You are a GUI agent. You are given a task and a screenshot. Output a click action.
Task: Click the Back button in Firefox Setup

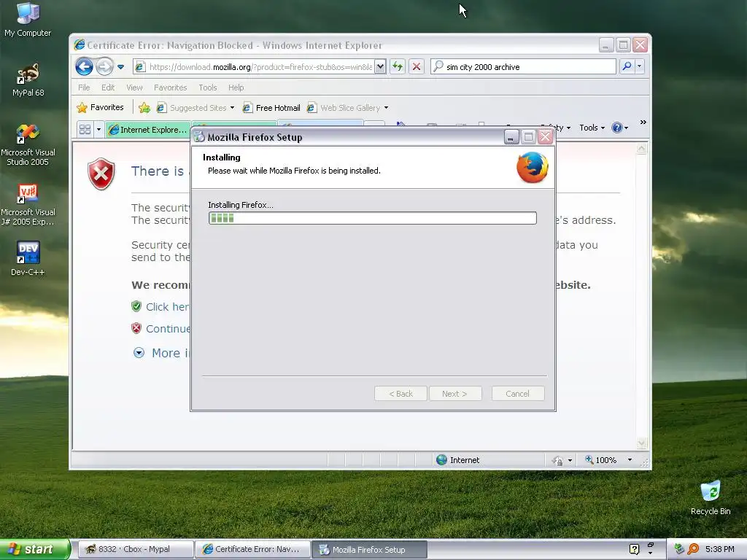[400, 394]
